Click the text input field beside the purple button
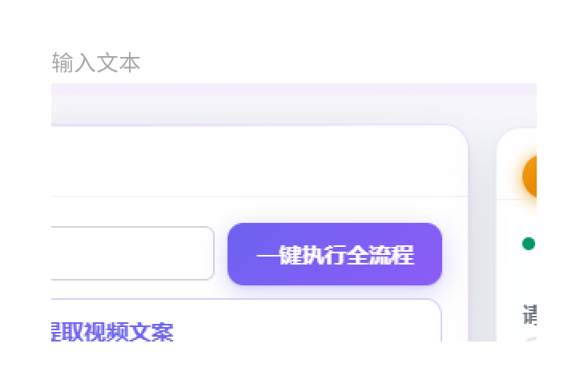This screenshot has height=388, width=588. [x=132, y=253]
